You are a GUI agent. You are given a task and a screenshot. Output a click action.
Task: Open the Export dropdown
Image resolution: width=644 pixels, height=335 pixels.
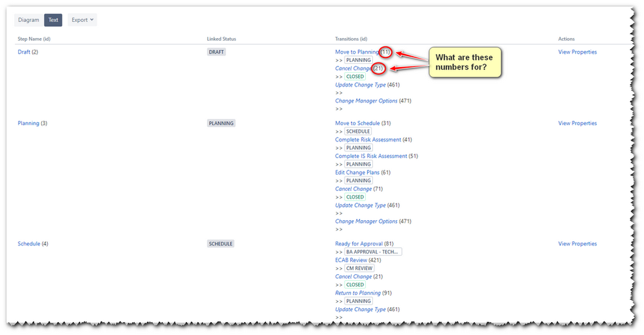(82, 20)
